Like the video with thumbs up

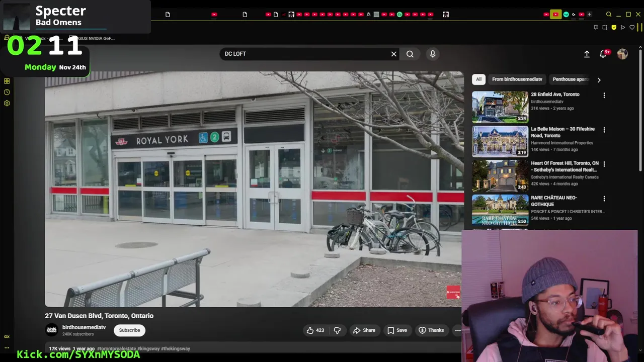tap(315, 330)
